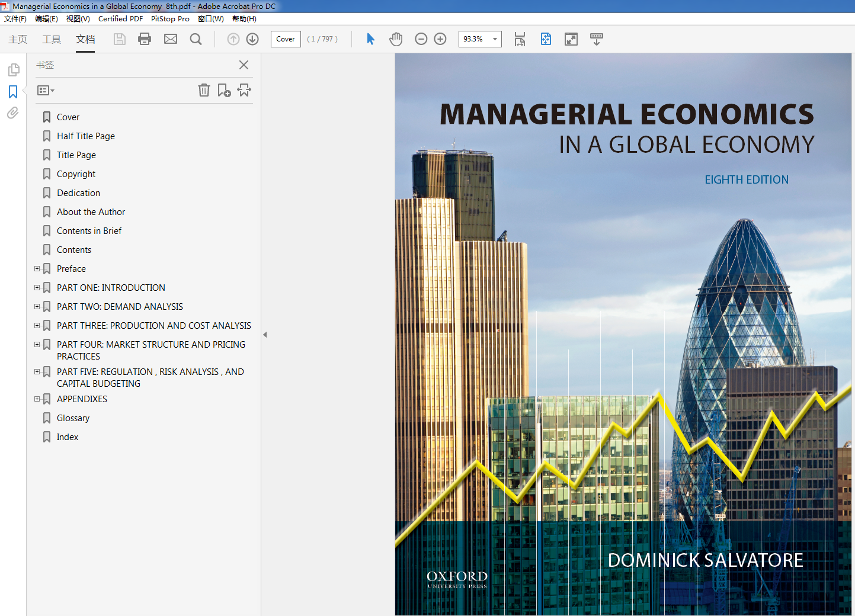This screenshot has height=616, width=855.
Task: Click the New bookmark icon
Action: pyautogui.click(x=224, y=90)
